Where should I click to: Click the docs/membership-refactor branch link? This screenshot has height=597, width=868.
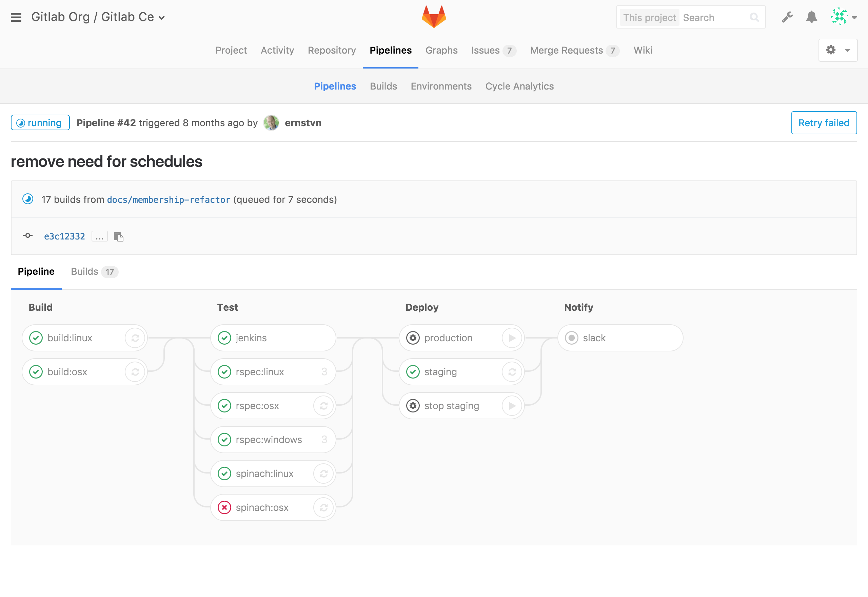pos(168,199)
